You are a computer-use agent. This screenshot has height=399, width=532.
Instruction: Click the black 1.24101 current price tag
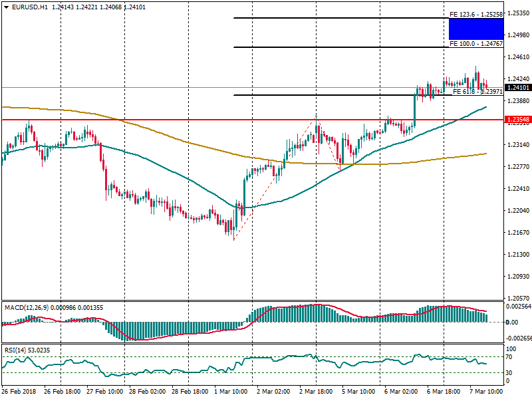(x=517, y=87)
